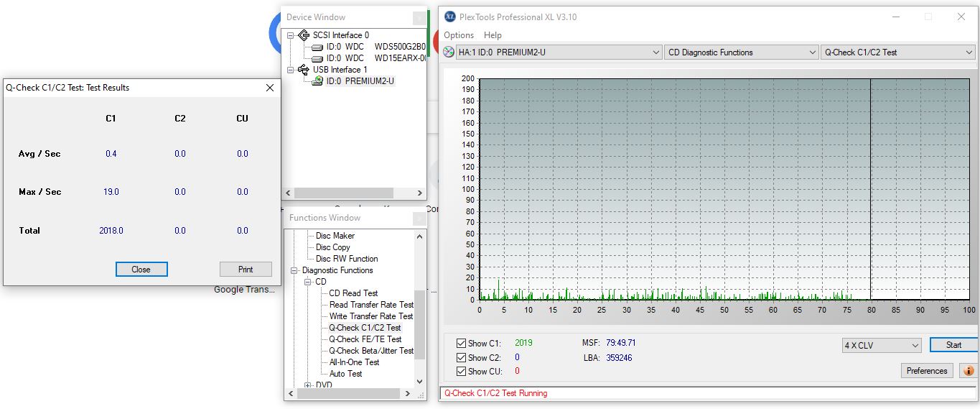The height and width of the screenshot is (409, 980).
Task: Collapse the USB Interface 1 tree node
Action: (x=291, y=70)
